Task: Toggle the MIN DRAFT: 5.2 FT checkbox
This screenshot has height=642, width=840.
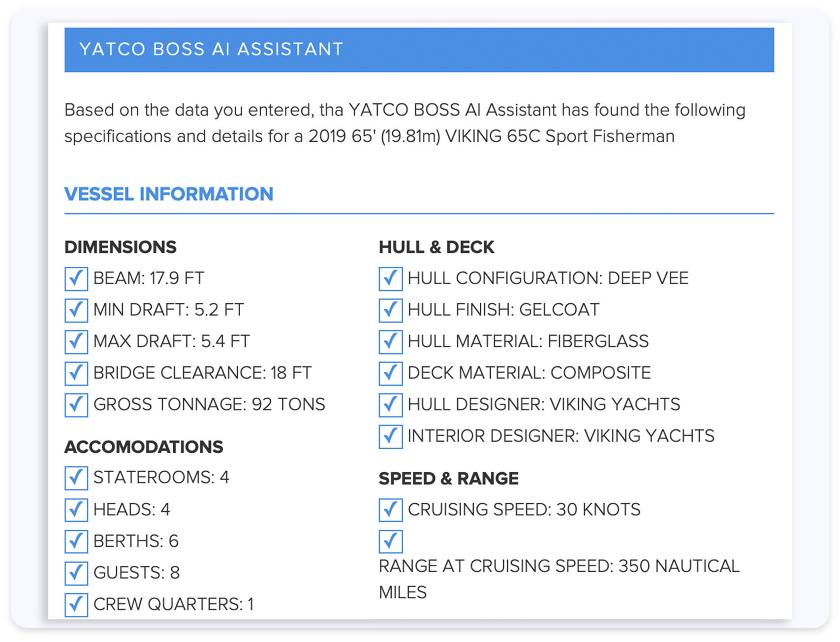Action: click(x=76, y=310)
